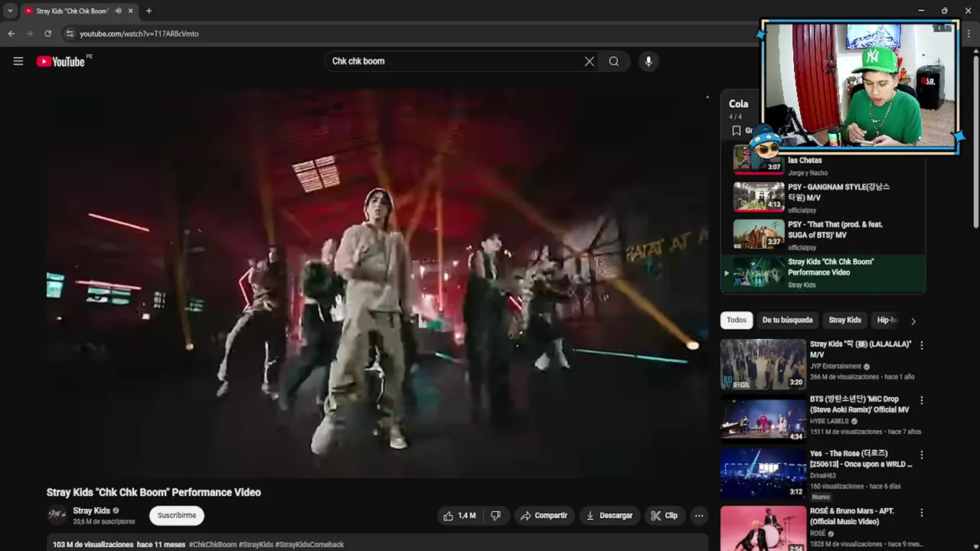
Task: Dislike the video with thumbs-down
Action: [495, 516]
